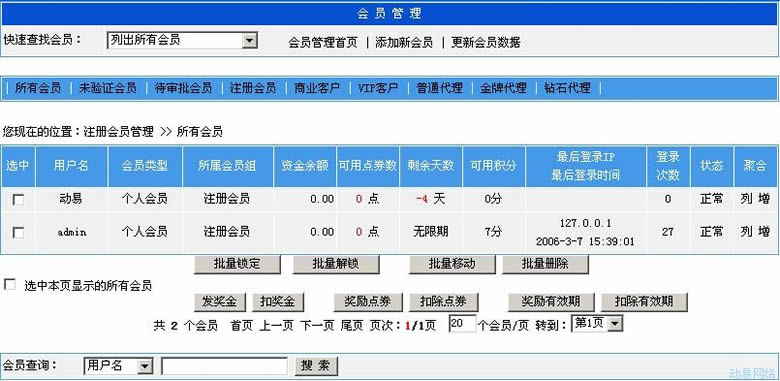
Task: Go to 尾页 in pagination
Action: pyautogui.click(x=352, y=326)
